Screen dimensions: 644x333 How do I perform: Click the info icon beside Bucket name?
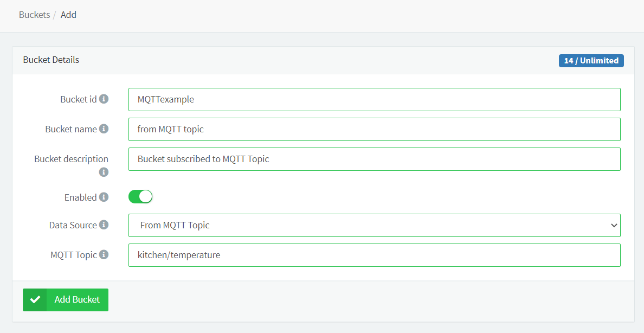104,129
